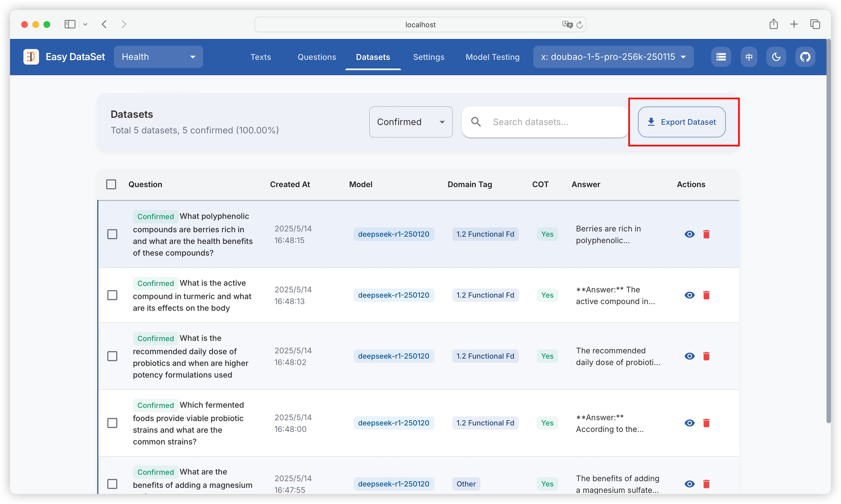Viewport: 841px width, 504px height.
Task: Open the doubao model selector dropdown
Action: pos(613,57)
